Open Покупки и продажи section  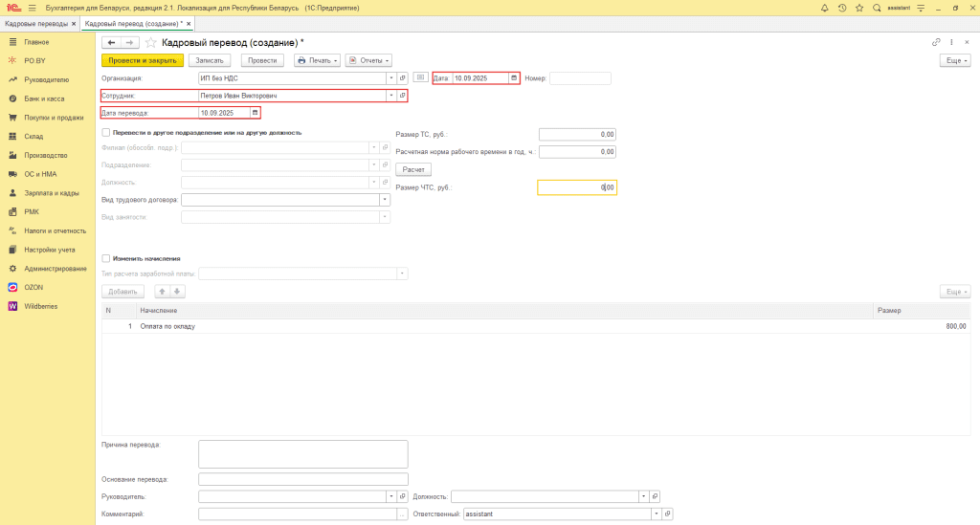pyautogui.click(x=54, y=118)
